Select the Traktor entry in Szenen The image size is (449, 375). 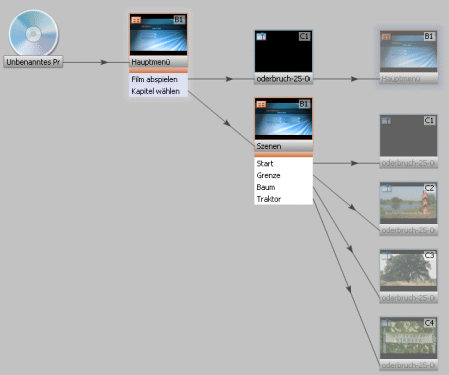[284, 199]
